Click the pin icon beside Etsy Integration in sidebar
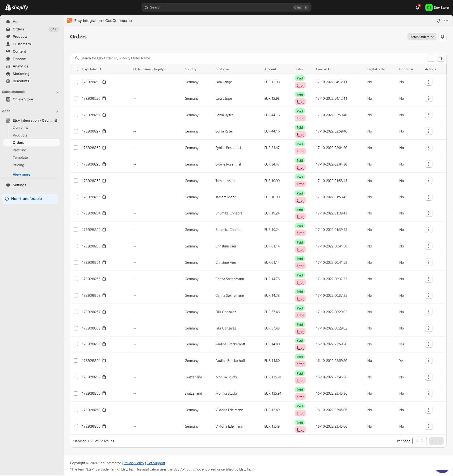Viewport: 453px width, 476px height. [x=56, y=120]
